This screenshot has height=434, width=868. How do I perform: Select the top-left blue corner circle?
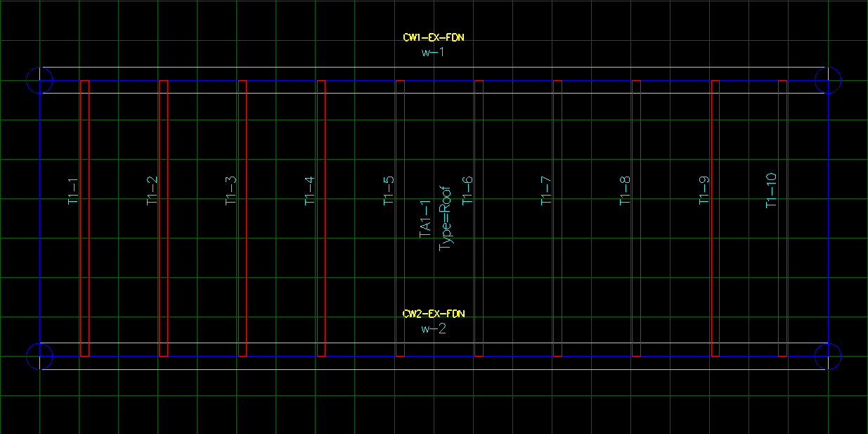39,80
